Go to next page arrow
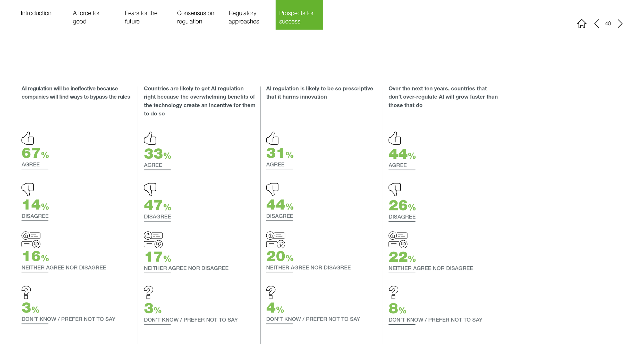 coord(620,23)
